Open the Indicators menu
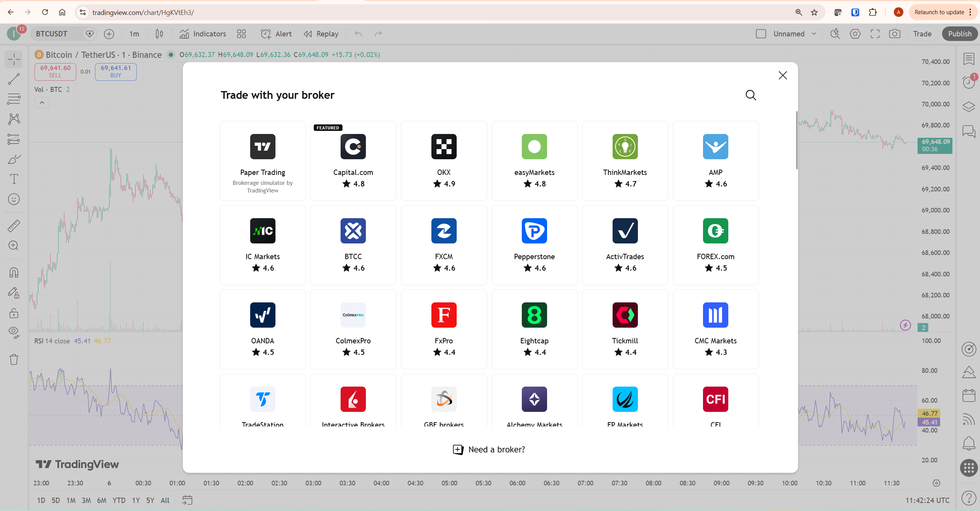 203,34
